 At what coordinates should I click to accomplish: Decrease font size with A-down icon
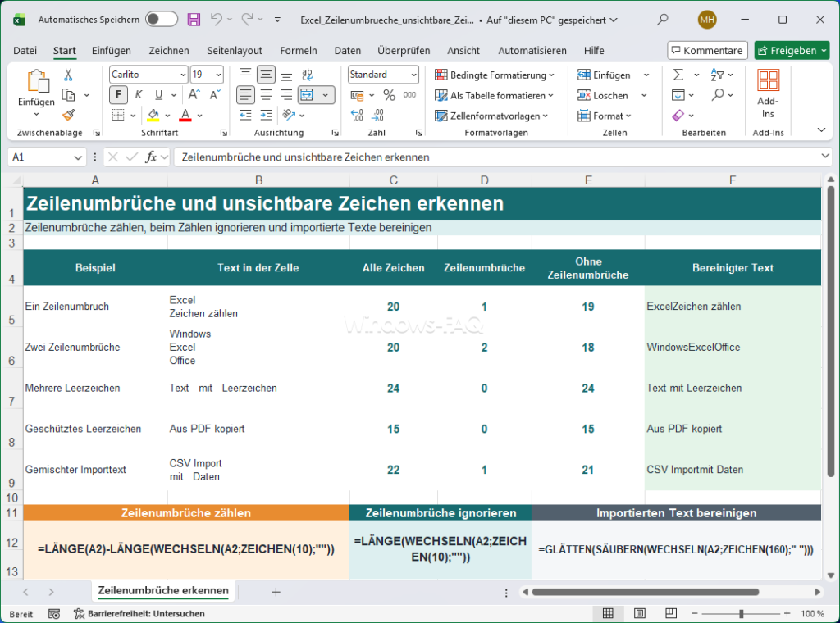click(216, 95)
